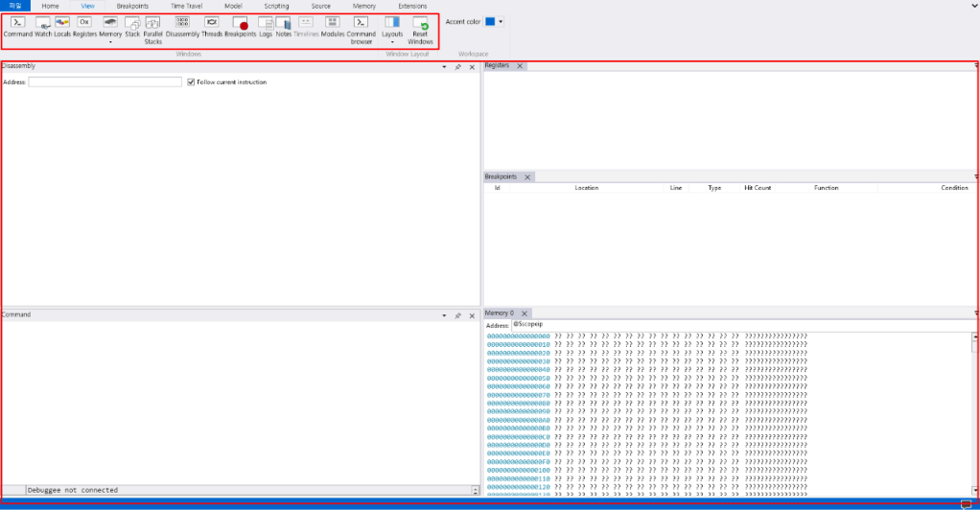Open the Registers window from the ribbon
This screenshot has height=510, width=980.
[85, 27]
